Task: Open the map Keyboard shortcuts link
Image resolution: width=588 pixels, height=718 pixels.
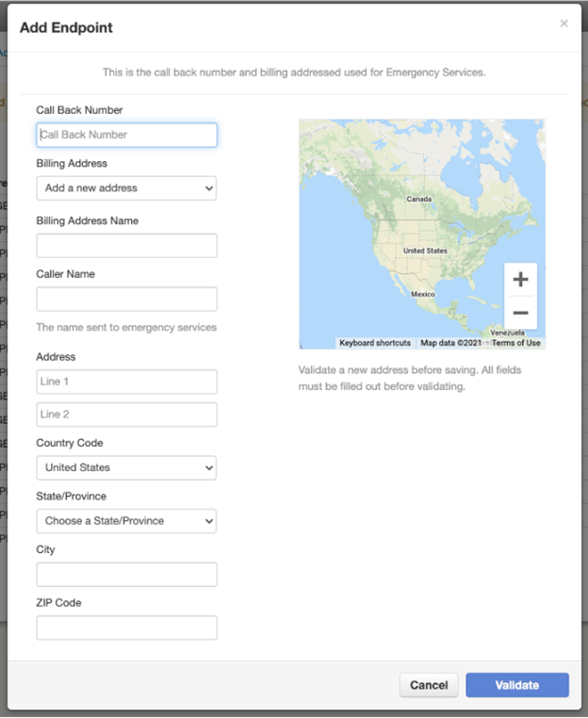Action: [375, 343]
